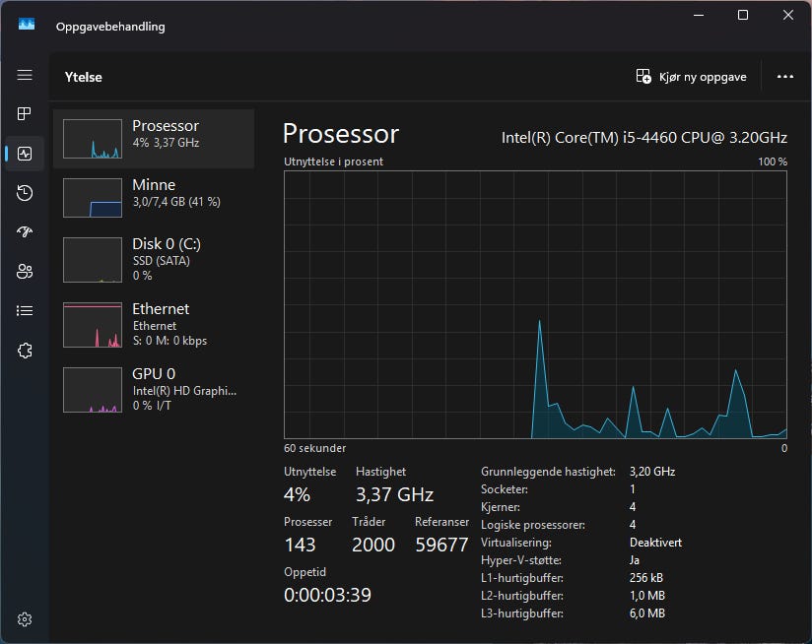Click the Minne mini graph thumbnail
Viewport: 812px width, 644px height.
point(93,198)
